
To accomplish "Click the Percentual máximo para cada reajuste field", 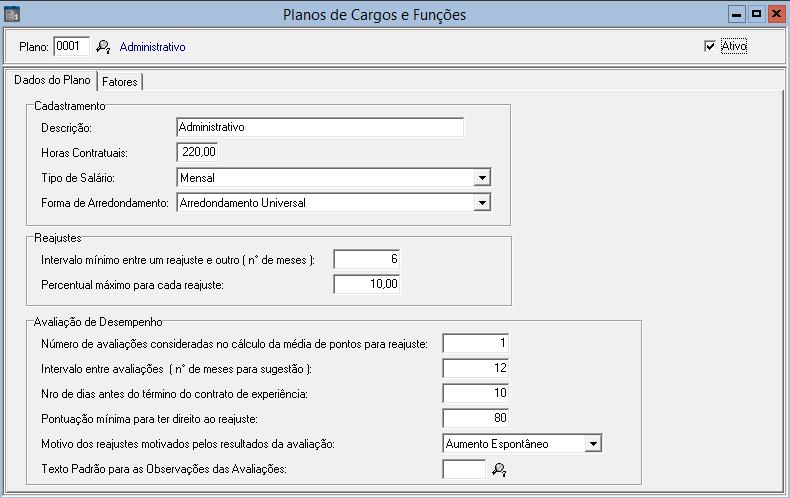I will tap(367, 285).
